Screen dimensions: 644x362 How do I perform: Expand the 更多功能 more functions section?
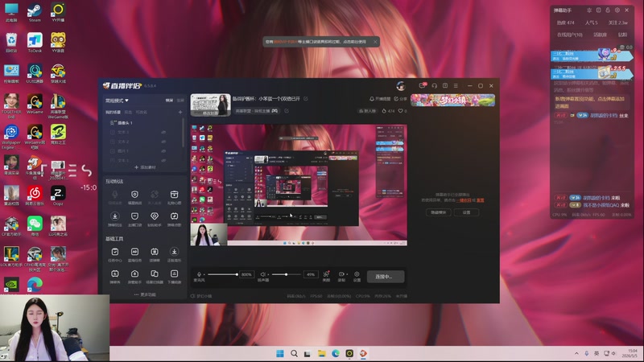coord(145,294)
